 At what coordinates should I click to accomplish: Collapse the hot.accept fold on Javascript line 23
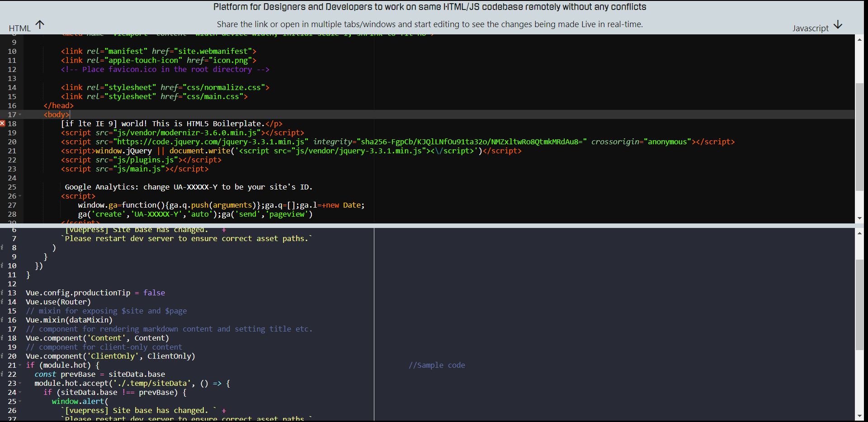point(20,384)
